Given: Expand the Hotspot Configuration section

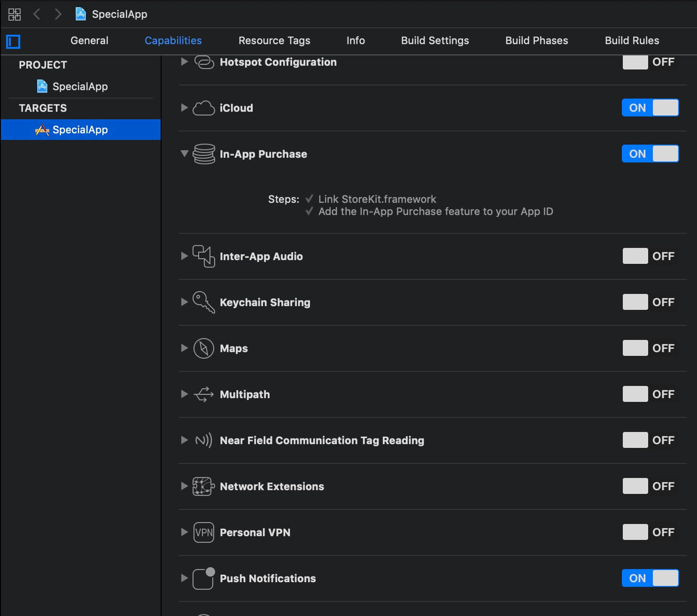Looking at the screenshot, I should pyautogui.click(x=185, y=62).
